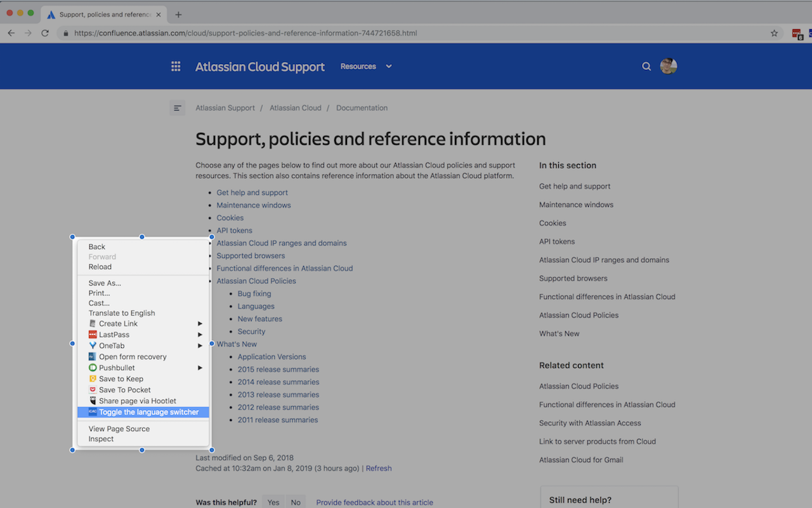
Task: Click the browser back arrow
Action: (11, 33)
